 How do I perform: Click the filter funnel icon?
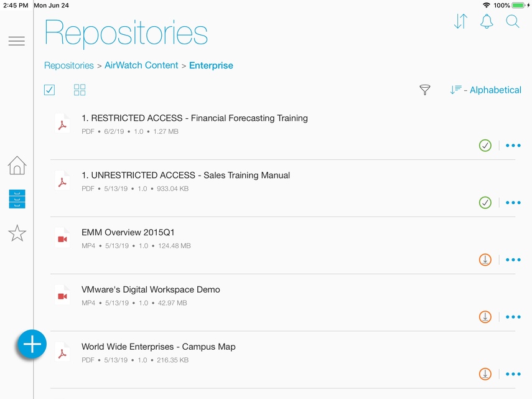(x=425, y=90)
